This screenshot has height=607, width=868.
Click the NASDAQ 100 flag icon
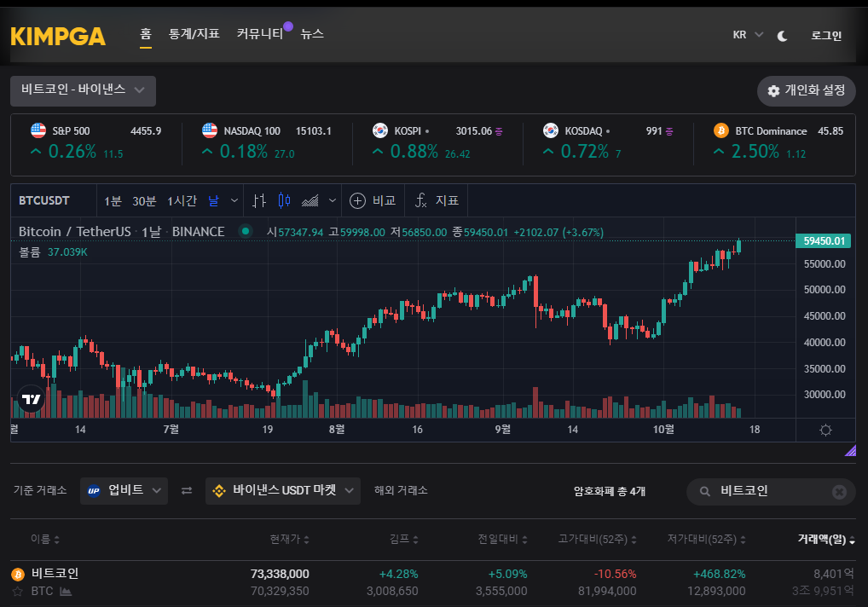click(210, 130)
